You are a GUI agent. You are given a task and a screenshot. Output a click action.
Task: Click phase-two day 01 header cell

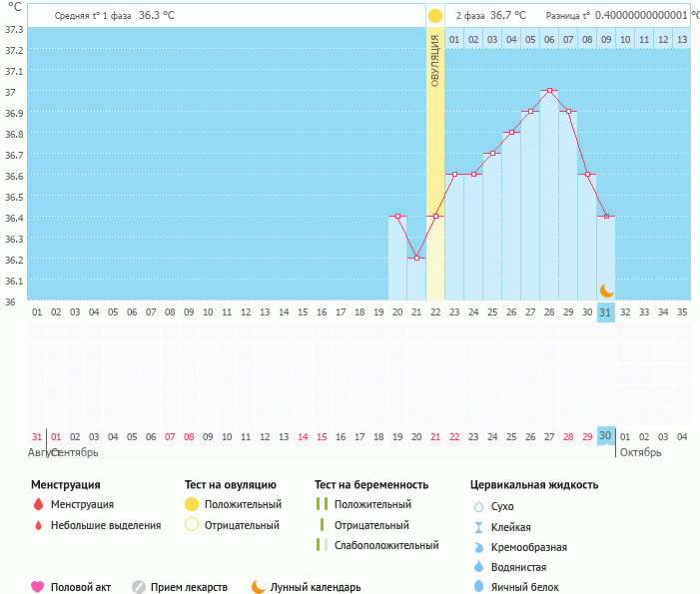tap(454, 40)
